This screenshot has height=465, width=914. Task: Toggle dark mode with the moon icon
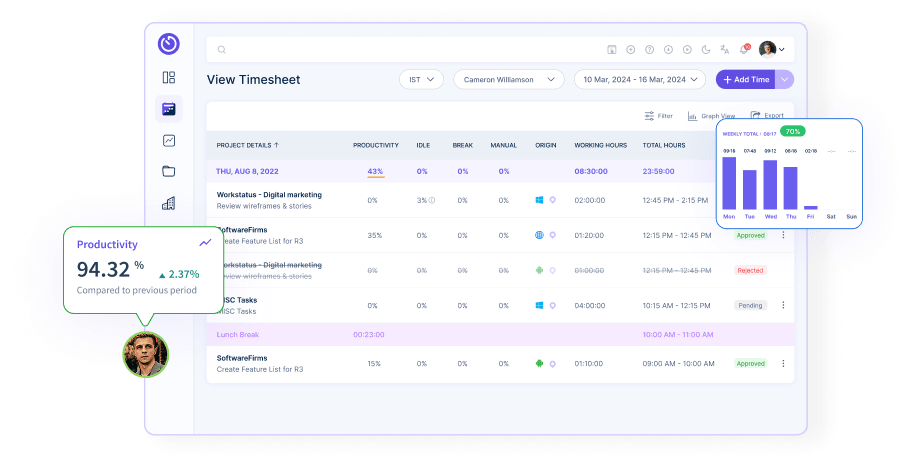[705, 49]
